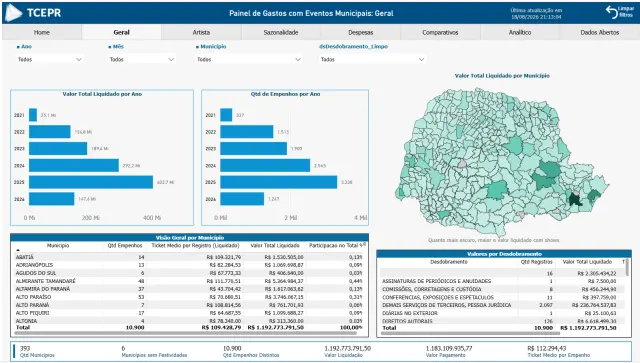Click the TCEPR logo
Viewport: 640px width, 363px height.
[34, 13]
